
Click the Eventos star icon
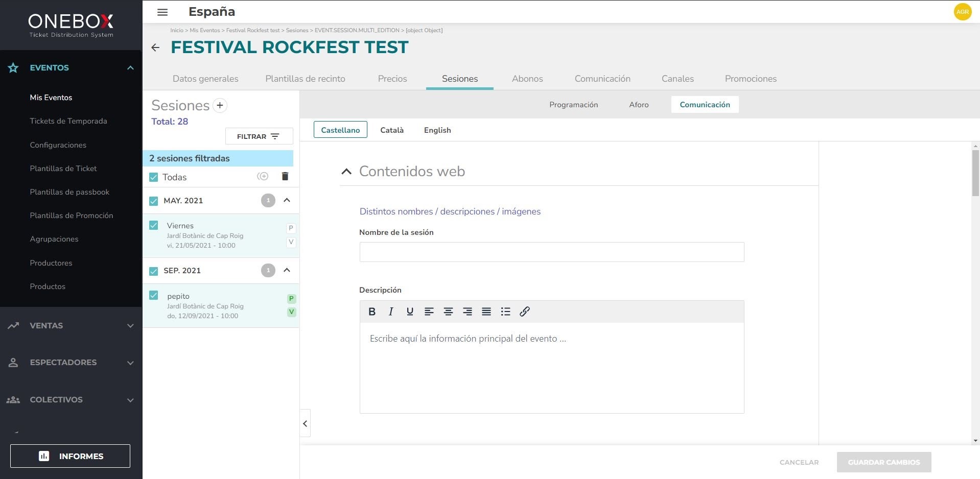tap(13, 67)
